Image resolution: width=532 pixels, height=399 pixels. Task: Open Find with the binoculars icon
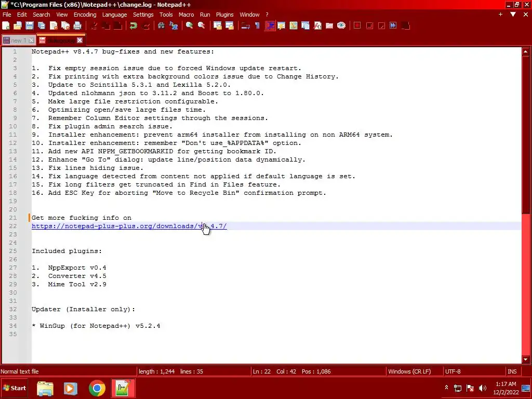pyautogui.click(x=162, y=25)
